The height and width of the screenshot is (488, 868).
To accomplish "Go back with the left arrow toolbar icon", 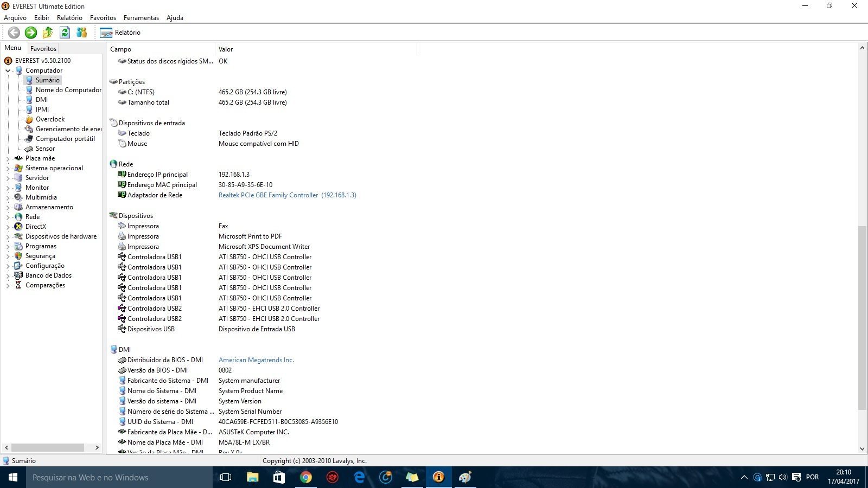I will point(14,33).
